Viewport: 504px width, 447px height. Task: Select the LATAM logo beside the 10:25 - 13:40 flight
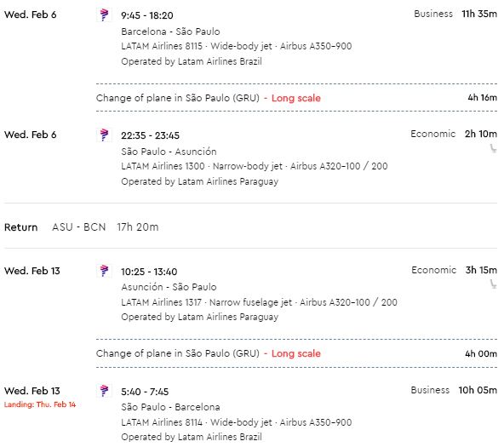[x=104, y=271]
